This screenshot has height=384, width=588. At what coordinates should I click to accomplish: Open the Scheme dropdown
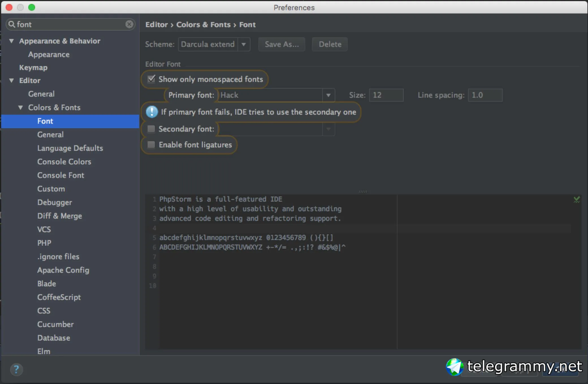(244, 44)
